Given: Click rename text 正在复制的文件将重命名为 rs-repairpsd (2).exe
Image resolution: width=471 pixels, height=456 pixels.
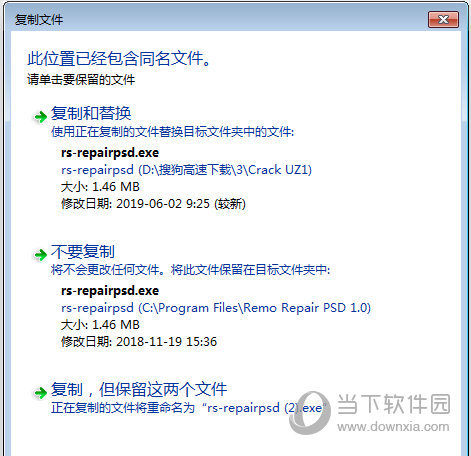Looking at the screenshot, I should point(189,408).
